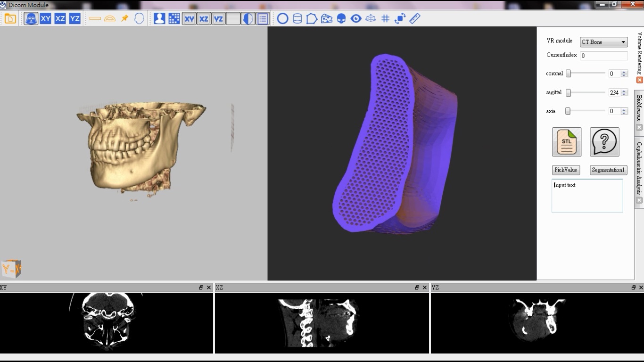The image size is (644, 362).
Task: Select the cylinder shape tool
Action: coord(297,19)
